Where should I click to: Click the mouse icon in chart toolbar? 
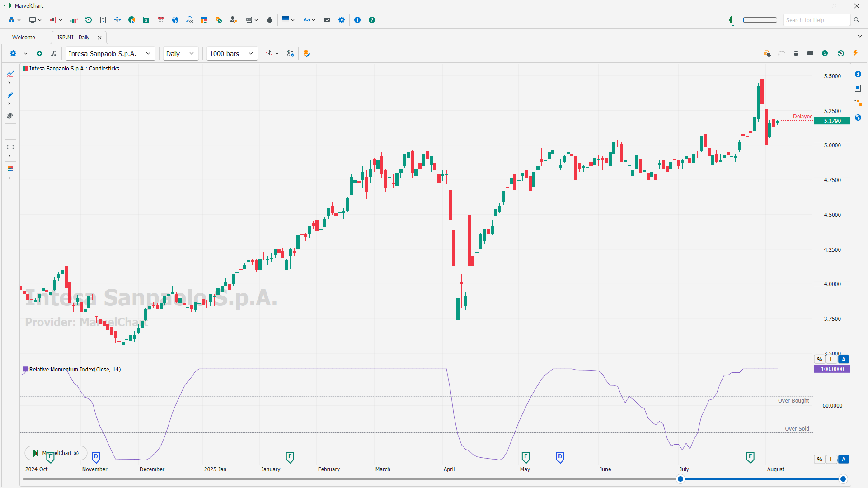pos(796,53)
